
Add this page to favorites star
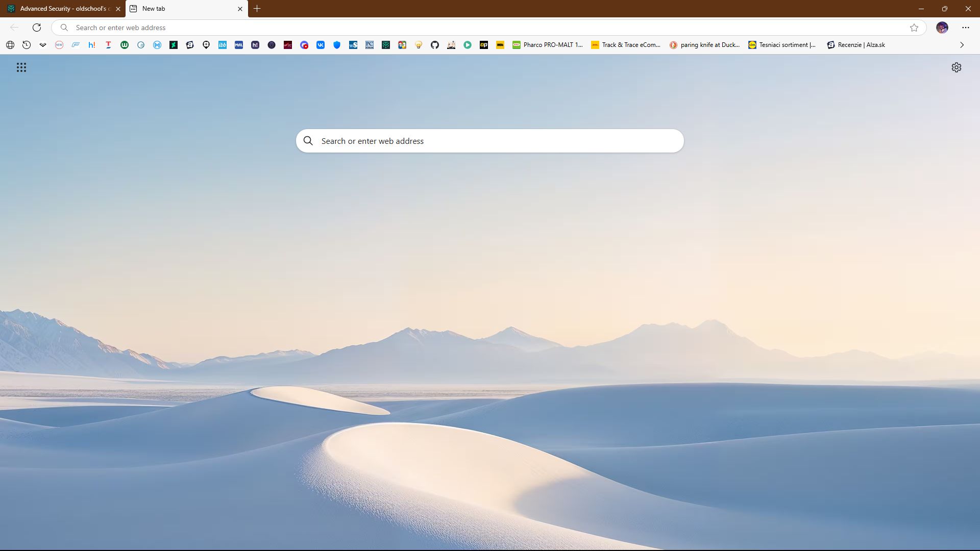(914, 28)
